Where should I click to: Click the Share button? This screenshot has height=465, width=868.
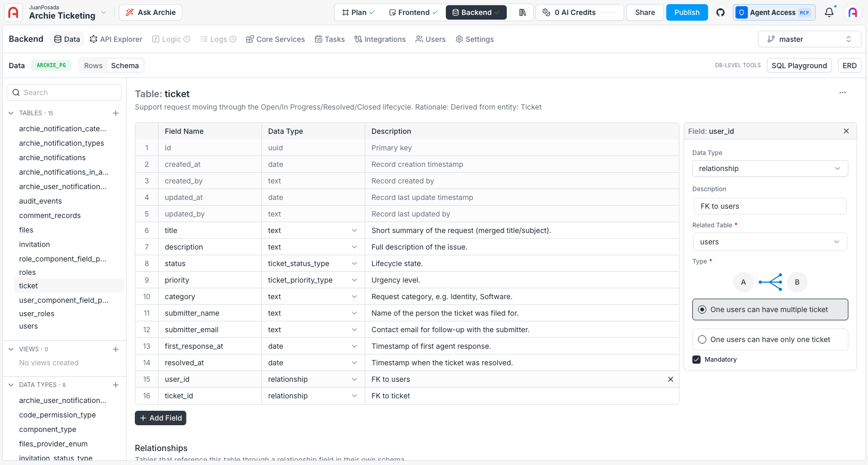(645, 12)
